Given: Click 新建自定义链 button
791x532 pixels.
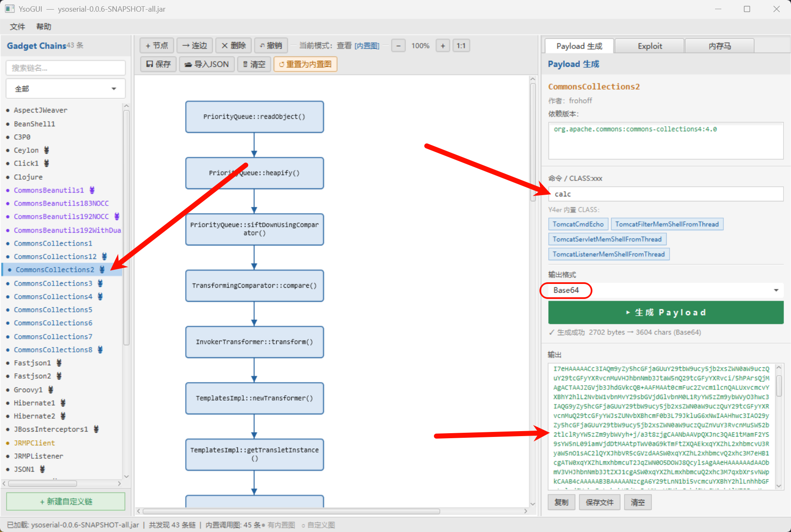Looking at the screenshot, I should [x=66, y=502].
